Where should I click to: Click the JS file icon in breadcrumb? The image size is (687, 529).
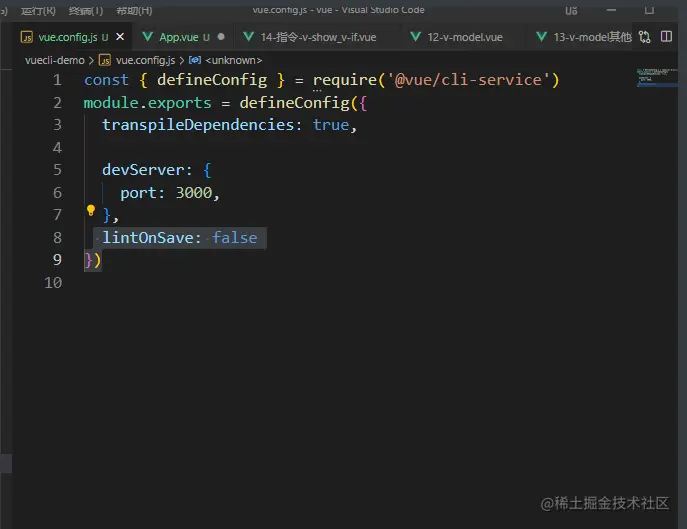pyautogui.click(x=105, y=60)
